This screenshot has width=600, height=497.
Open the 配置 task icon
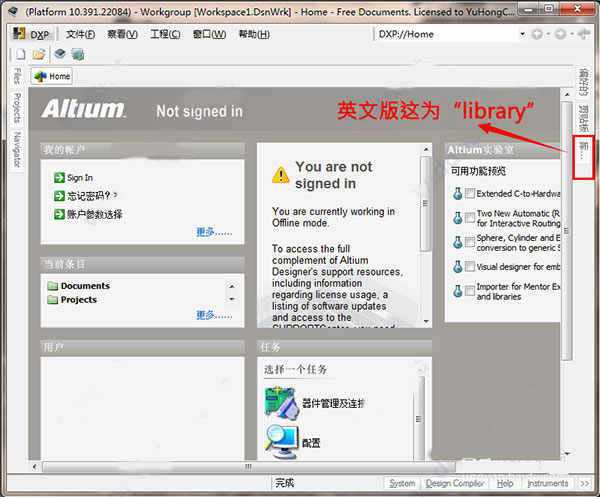coord(282,442)
